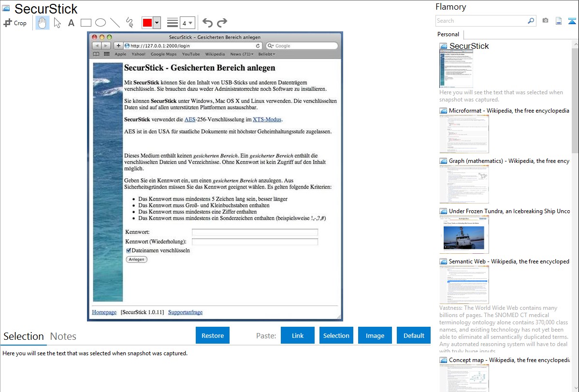Switch to the Selection tab
Screen dimensions: 579x392
point(24,336)
